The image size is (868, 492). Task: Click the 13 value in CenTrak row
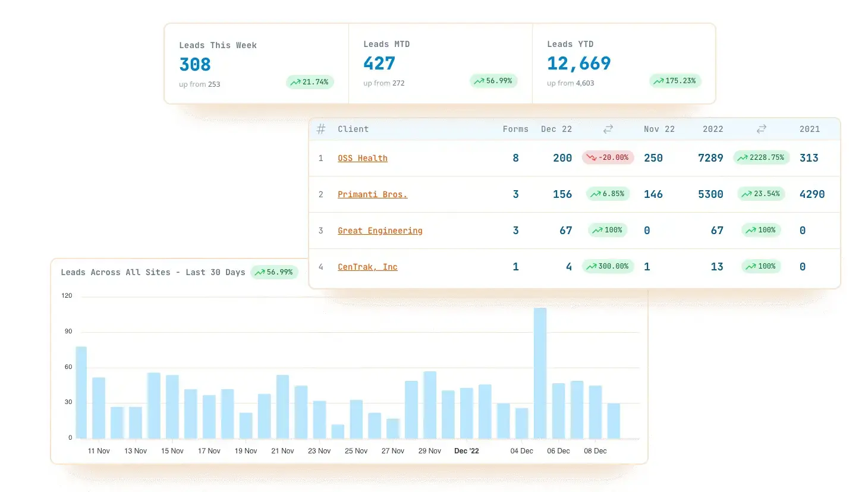click(717, 267)
